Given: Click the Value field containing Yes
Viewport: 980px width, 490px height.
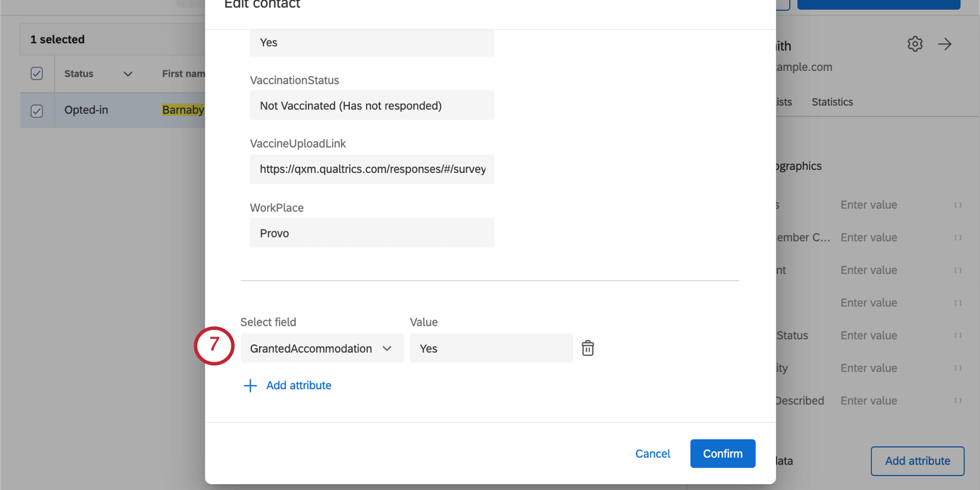Looking at the screenshot, I should pos(491,348).
